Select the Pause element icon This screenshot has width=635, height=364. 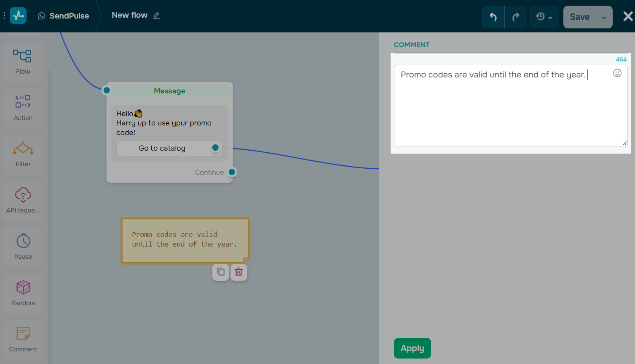click(x=23, y=241)
